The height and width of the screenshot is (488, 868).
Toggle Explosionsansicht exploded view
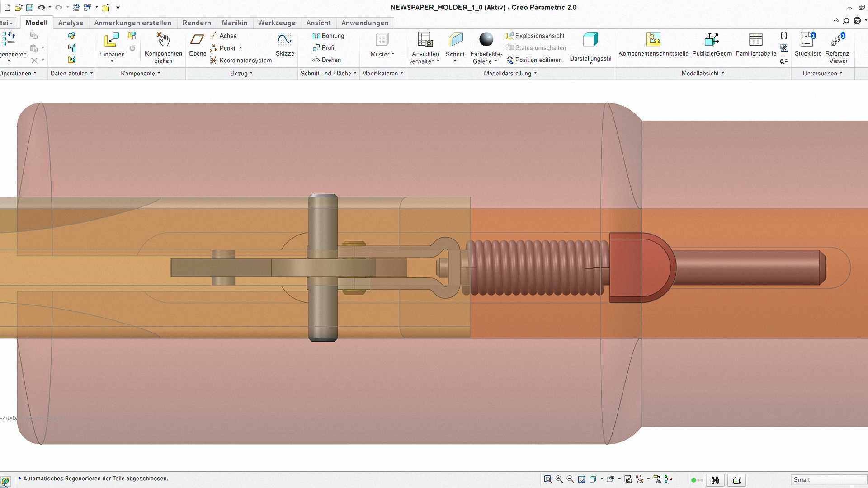click(x=535, y=36)
